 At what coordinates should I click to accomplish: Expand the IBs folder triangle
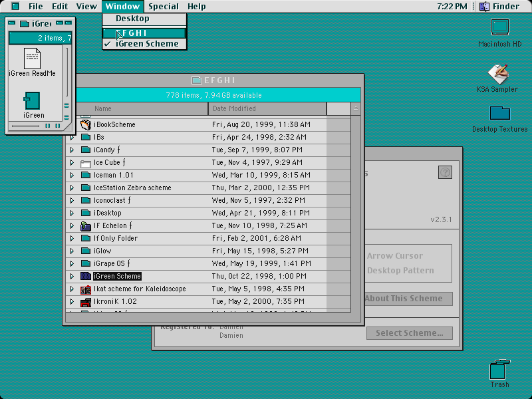(72, 137)
